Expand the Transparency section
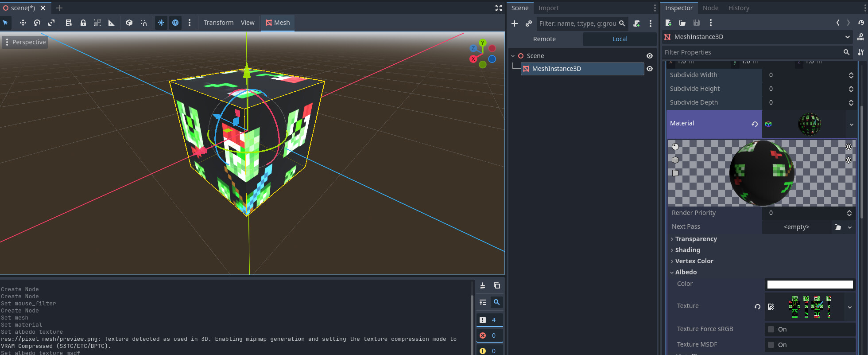 (x=696, y=239)
